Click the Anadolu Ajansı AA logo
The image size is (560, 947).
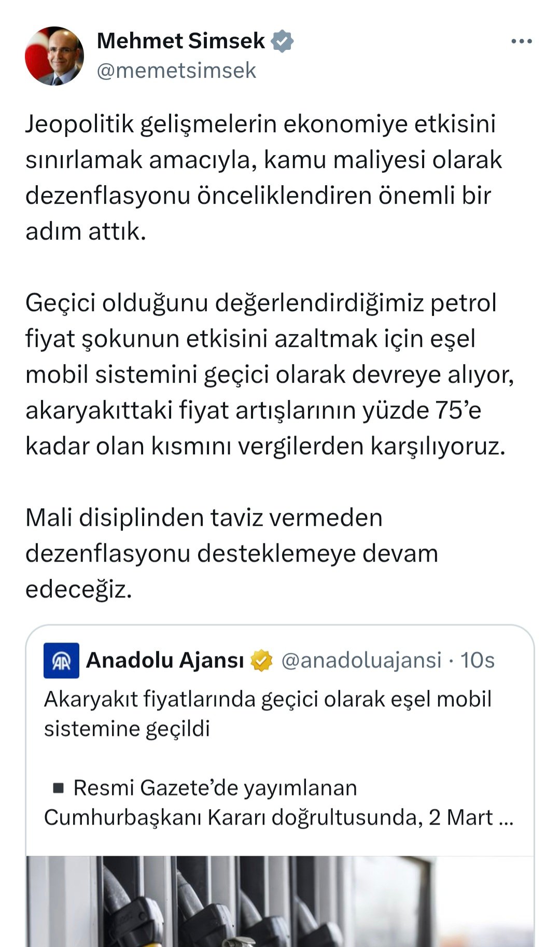(61, 660)
